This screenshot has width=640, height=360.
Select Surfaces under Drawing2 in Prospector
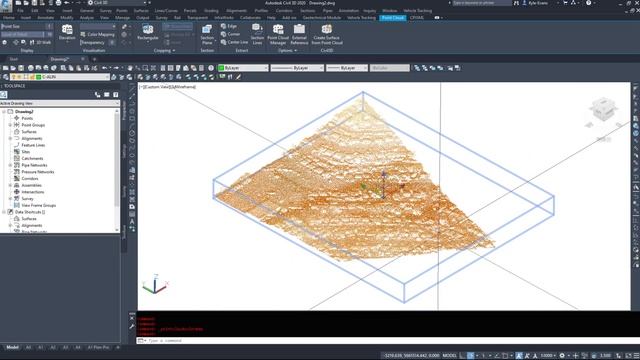click(29, 131)
